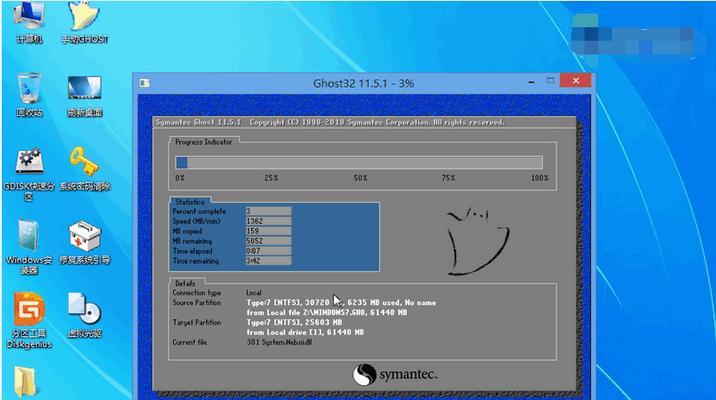Click the Symantec Ghost copyright header text

[330, 122]
